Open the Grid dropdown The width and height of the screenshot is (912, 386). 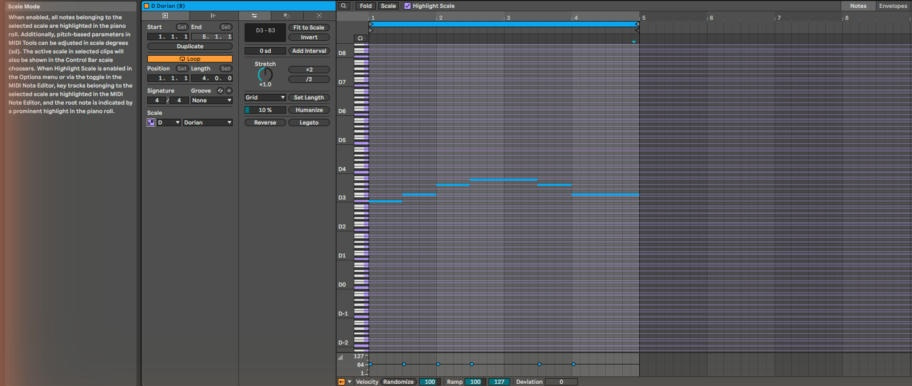[265, 98]
